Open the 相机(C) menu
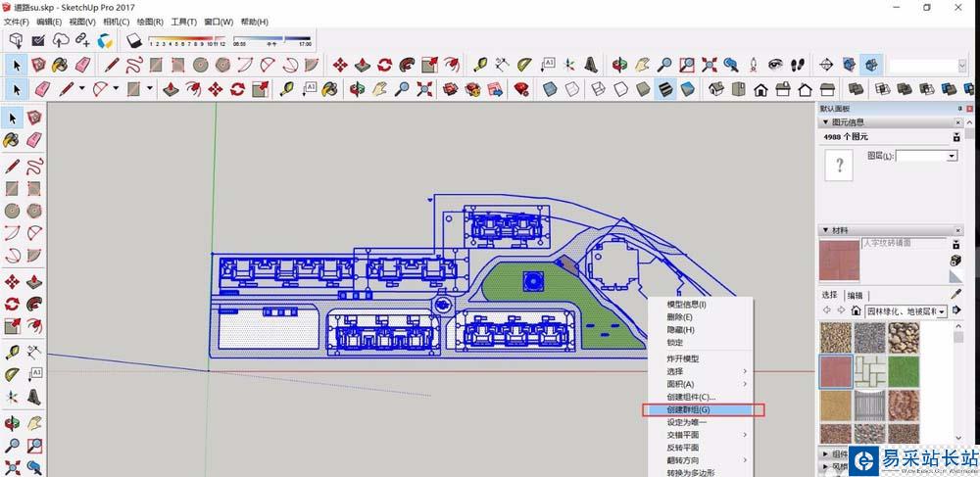 pyautogui.click(x=117, y=22)
